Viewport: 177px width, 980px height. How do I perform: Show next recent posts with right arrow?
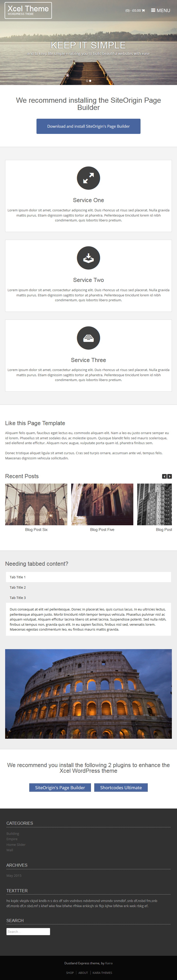click(169, 476)
